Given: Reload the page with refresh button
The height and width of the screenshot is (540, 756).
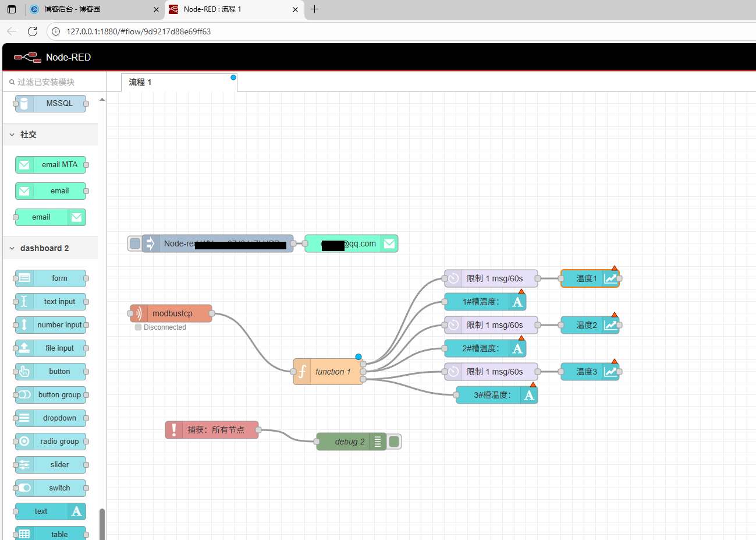Looking at the screenshot, I should tap(33, 31).
